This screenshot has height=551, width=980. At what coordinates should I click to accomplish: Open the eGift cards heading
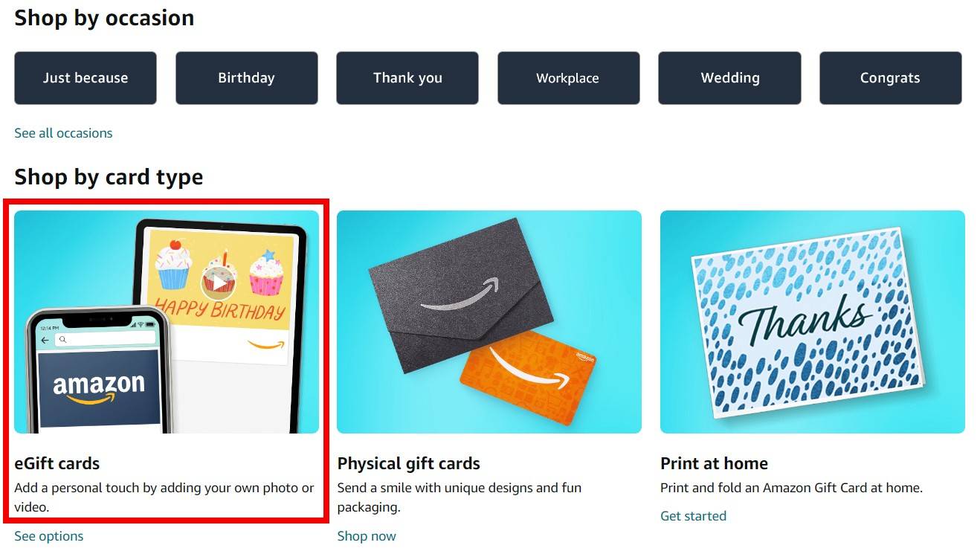[57, 463]
